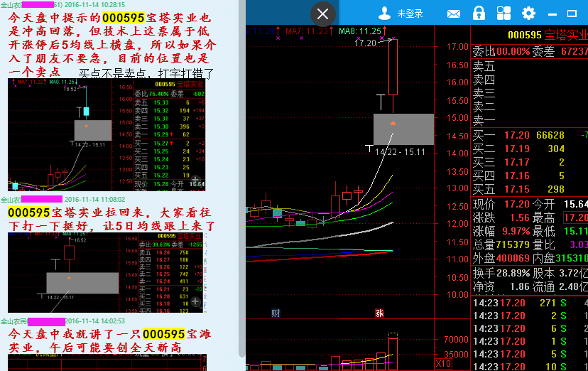Click the 净资 1.86 value

[x=520, y=287]
